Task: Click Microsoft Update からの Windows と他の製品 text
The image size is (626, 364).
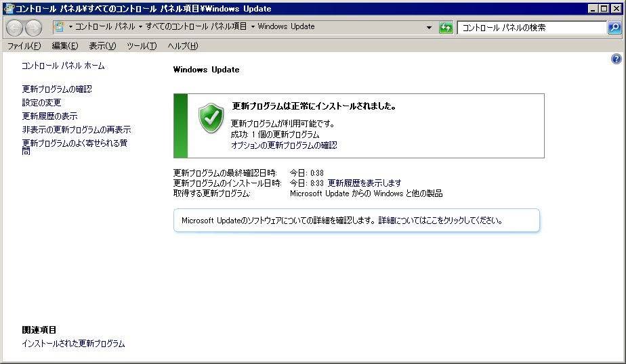Action: (366, 194)
